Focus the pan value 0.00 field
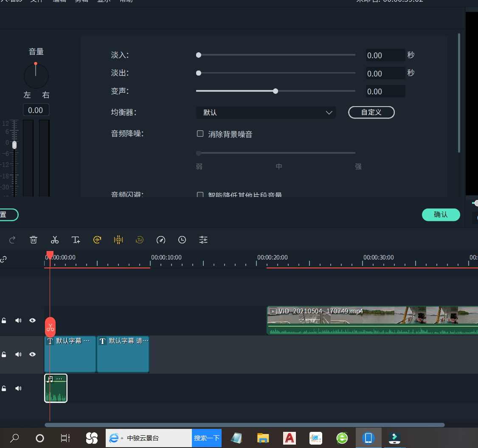Screen dimensions: 478x448 point(36,110)
